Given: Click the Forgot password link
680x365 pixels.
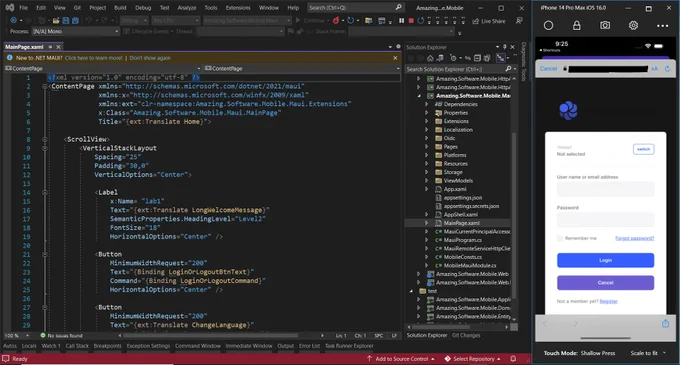Looking at the screenshot, I should pos(634,238).
